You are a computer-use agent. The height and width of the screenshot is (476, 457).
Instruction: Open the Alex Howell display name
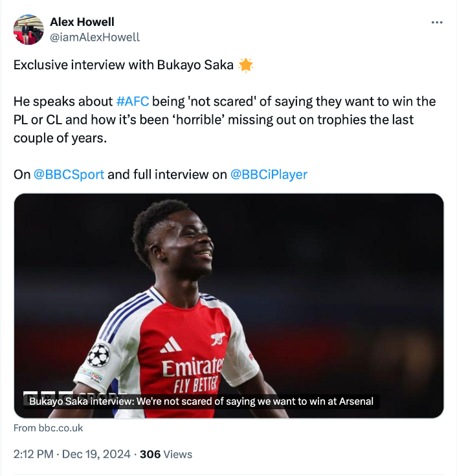[82, 23]
